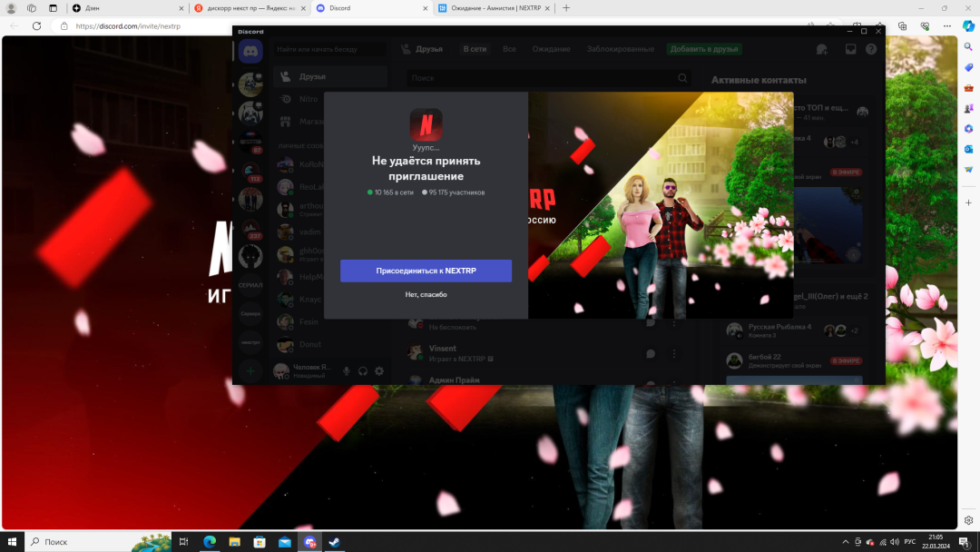Open the volume control in system tray
This screenshot has height=552, width=980.
point(895,542)
